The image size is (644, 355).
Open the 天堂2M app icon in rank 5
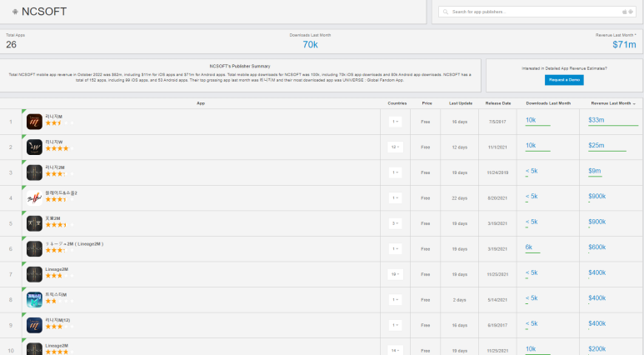(34, 223)
